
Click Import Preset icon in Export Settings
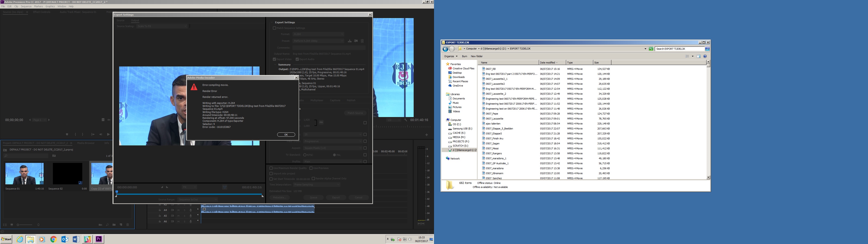[x=356, y=41]
